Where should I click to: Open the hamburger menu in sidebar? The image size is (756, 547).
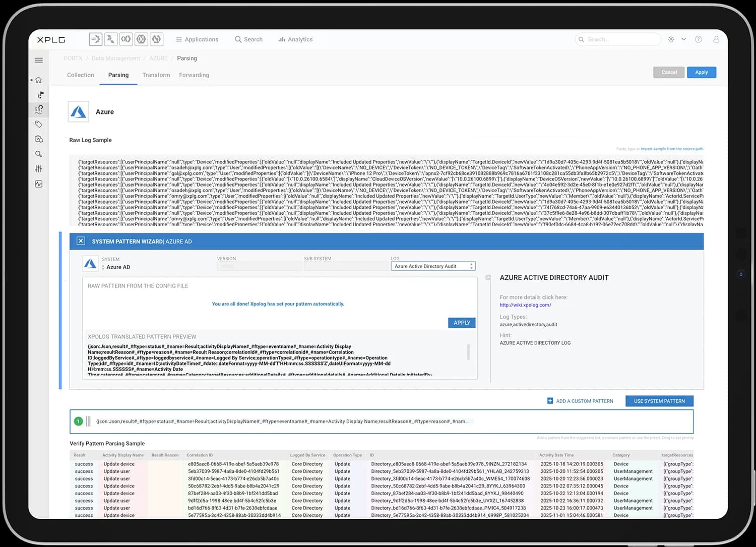(x=39, y=60)
